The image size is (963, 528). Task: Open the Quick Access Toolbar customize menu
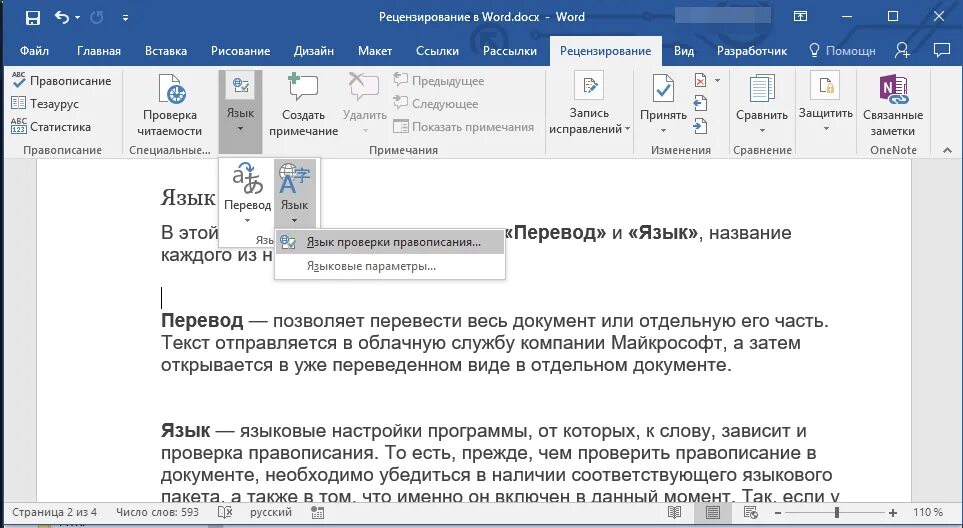tap(125, 18)
